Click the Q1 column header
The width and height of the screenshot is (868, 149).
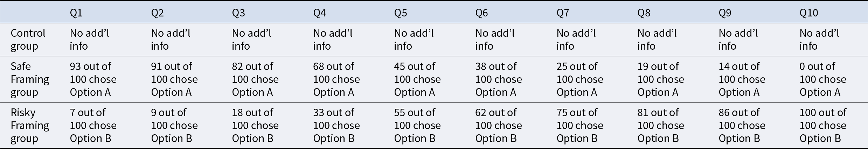coord(76,13)
